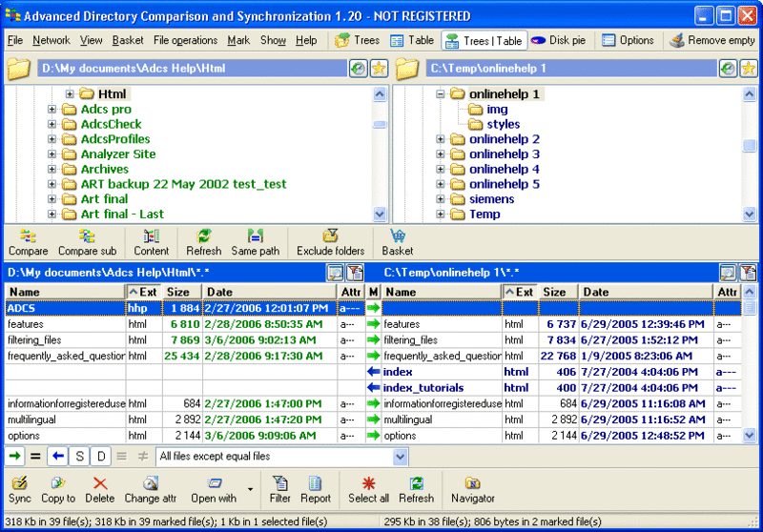Open the File operations menu

[x=185, y=40]
